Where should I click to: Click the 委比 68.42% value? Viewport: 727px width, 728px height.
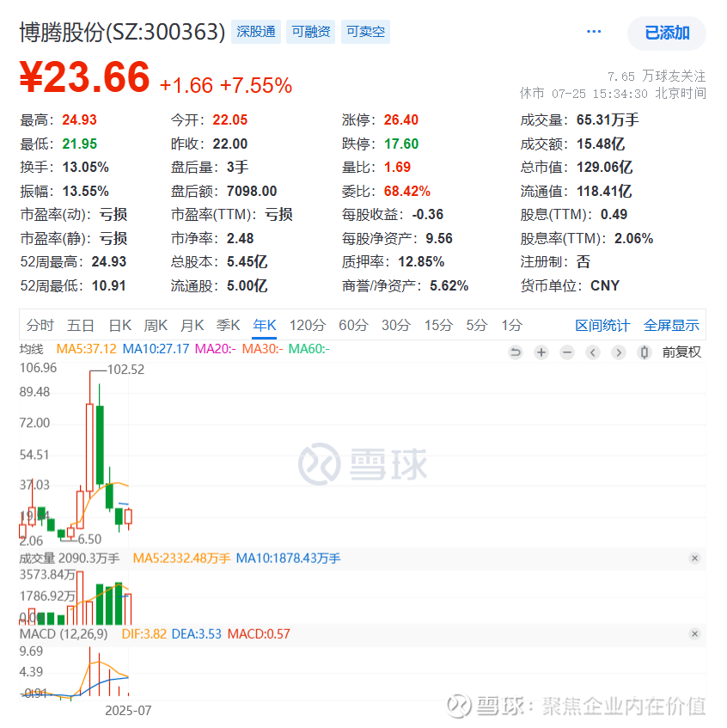[407, 191]
